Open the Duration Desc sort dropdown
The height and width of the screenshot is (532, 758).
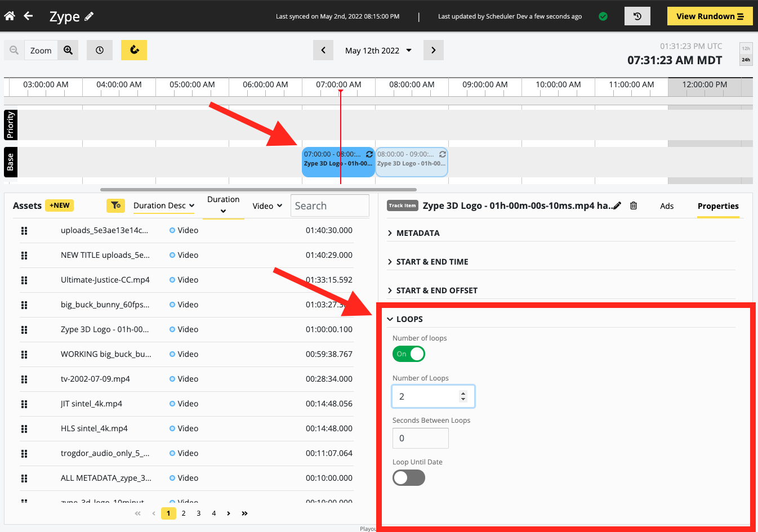164,206
